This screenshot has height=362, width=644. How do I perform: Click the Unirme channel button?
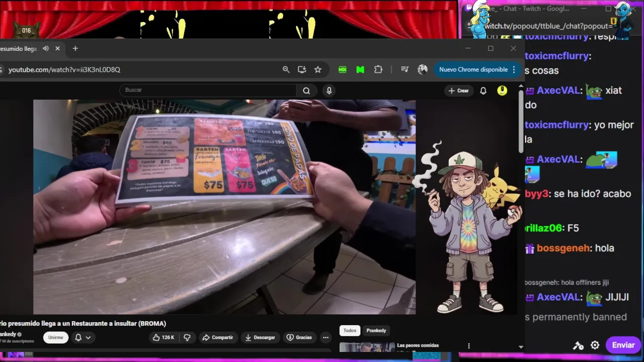click(55, 337)
